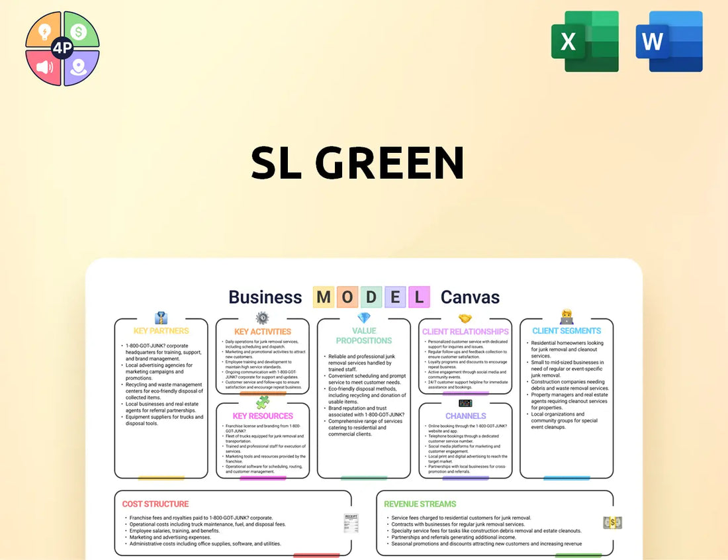
Task: Click the necktie icon above Key Partners
Action: (x=161, y=318)
